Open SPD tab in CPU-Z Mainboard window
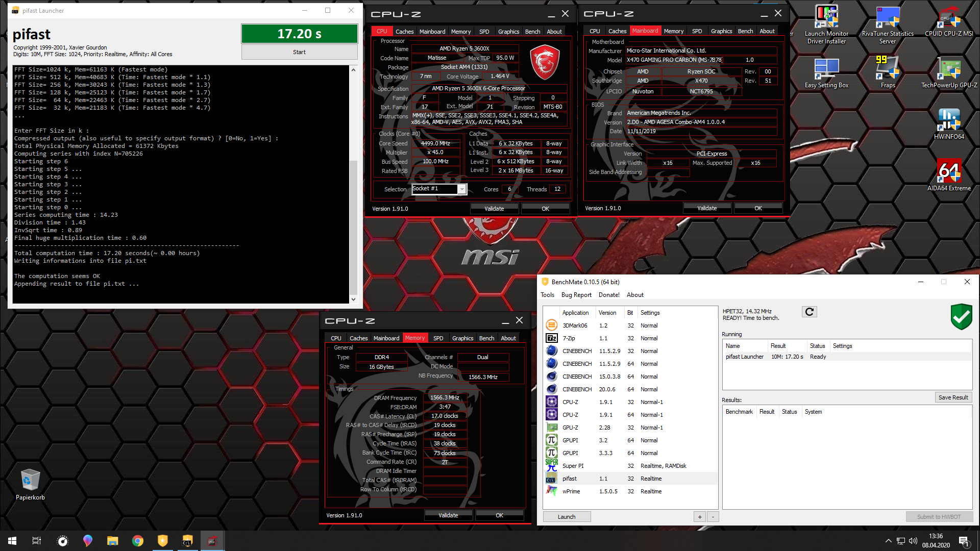 697,31
